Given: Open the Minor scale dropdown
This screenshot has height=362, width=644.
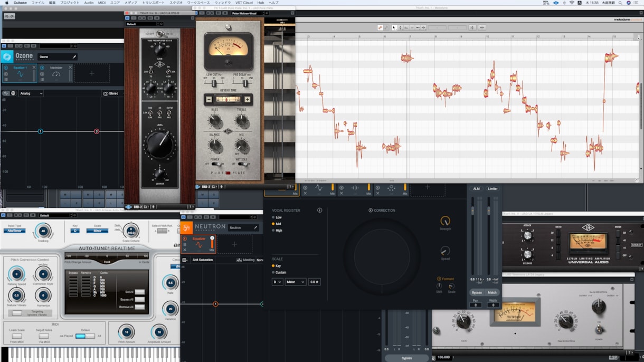Looking at the screenshot, I should tap(295, 282).
